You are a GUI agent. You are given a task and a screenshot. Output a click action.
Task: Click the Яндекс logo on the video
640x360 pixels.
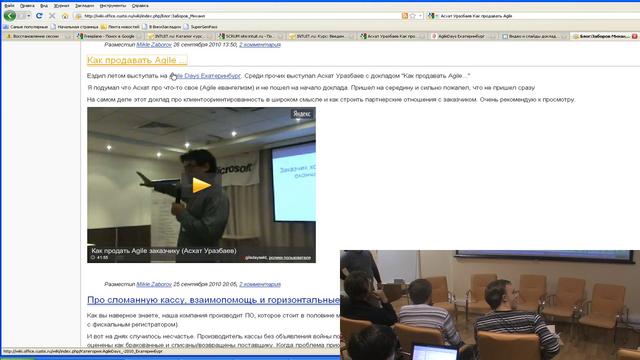pos(302,114)
